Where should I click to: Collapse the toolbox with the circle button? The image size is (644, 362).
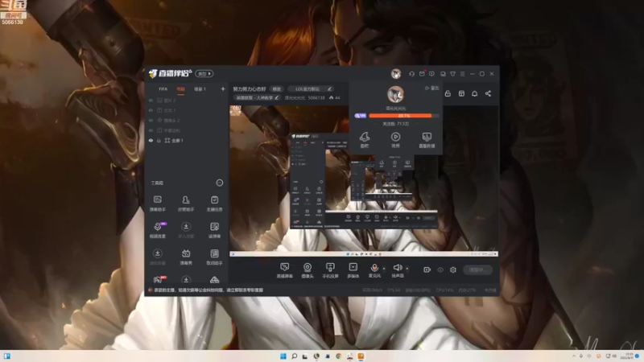[x=220, y=183]
